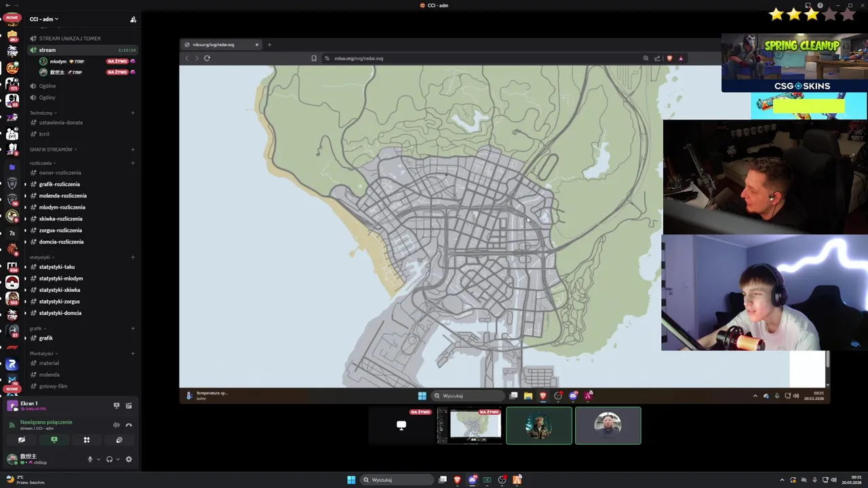Add channel to the grafik category

[x=132, y=329]
